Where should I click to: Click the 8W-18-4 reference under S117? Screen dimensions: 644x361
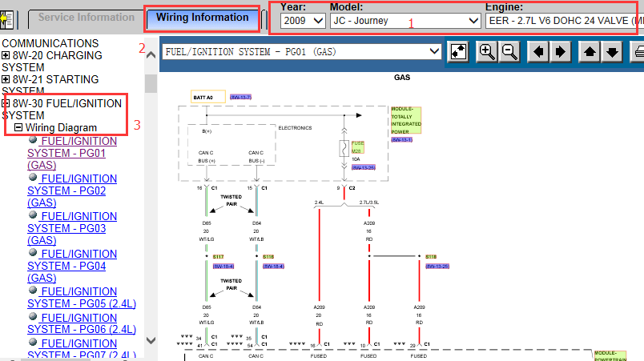pyautogui.click(x=223, y=267)
